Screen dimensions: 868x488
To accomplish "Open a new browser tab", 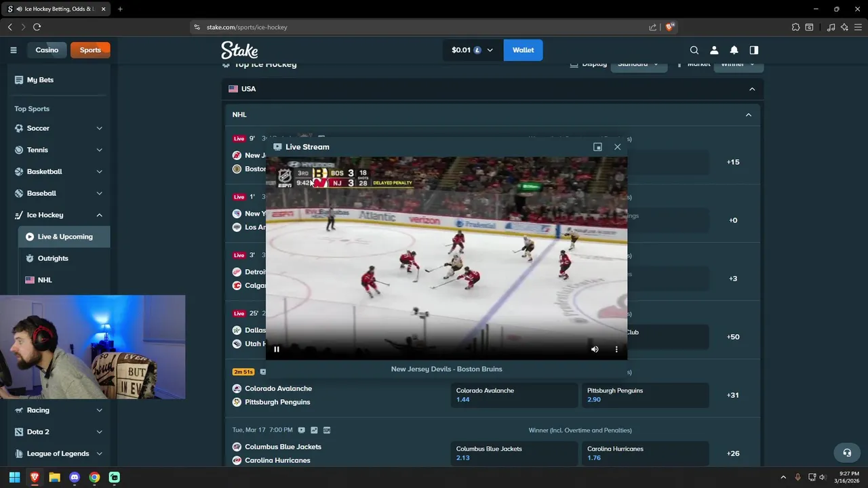I will click(120, 9).
